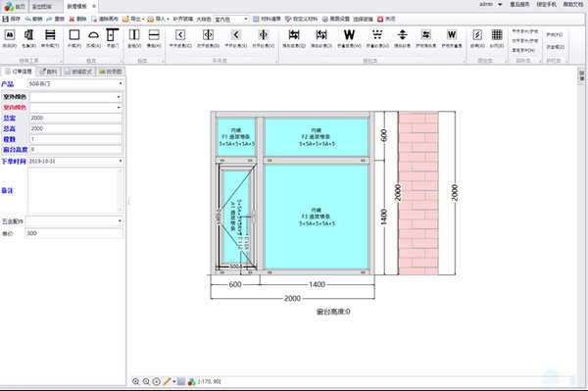Open the 室内色 color combo box in toolbar

(230, 20)
